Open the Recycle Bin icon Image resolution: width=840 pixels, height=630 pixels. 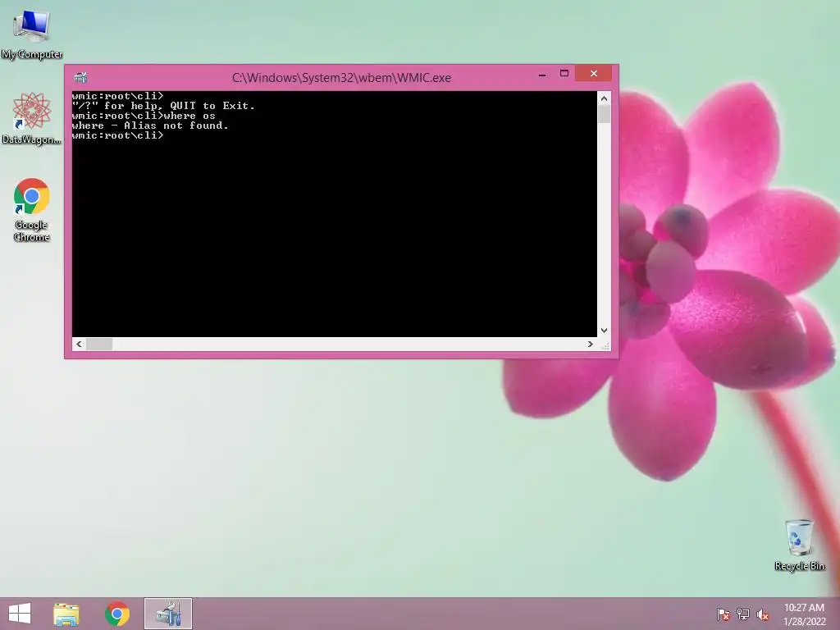click(x=799, y=545)
